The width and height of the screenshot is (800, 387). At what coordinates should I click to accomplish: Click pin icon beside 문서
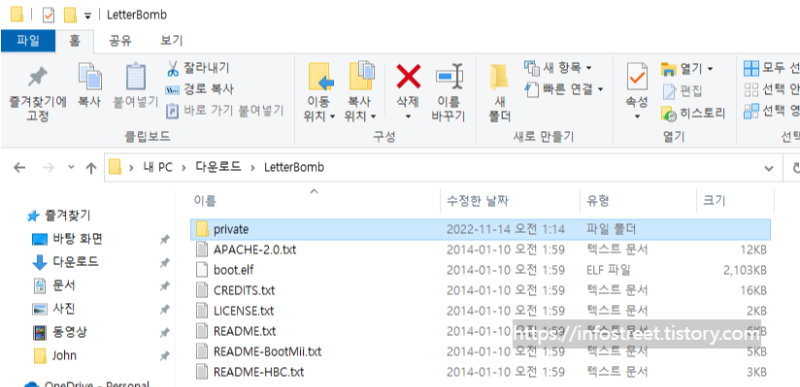click(x=164, y=286)
